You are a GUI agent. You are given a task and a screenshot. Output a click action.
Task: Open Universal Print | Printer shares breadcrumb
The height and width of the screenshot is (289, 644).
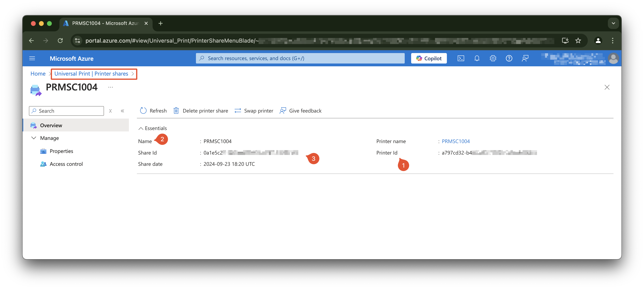coord(91,74)
